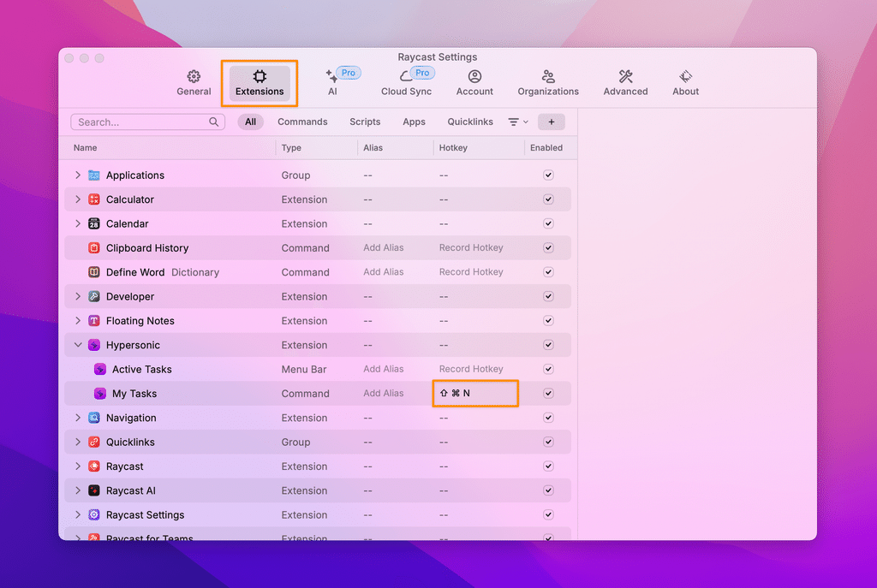Add Alias for Active Tasks

point(383,369)
